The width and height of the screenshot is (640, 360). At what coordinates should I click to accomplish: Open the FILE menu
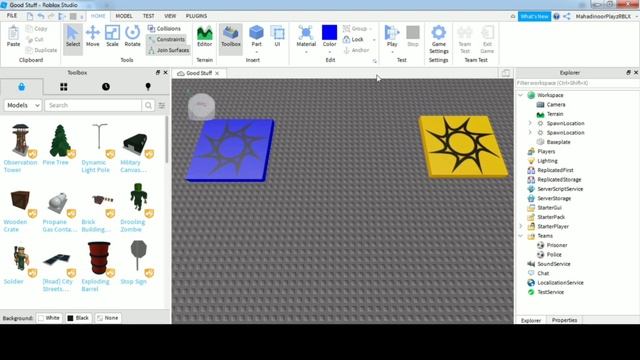pyautogui.click(x=12, y=16)
